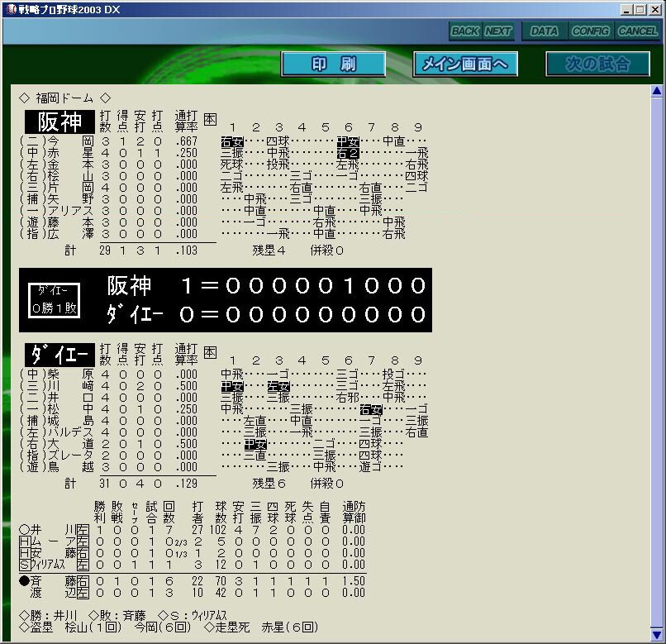Click highlighted 右安 result in 今岡's row
Image resolution: width=666 pixels, height=644 pixels.
tap(232, 141)
